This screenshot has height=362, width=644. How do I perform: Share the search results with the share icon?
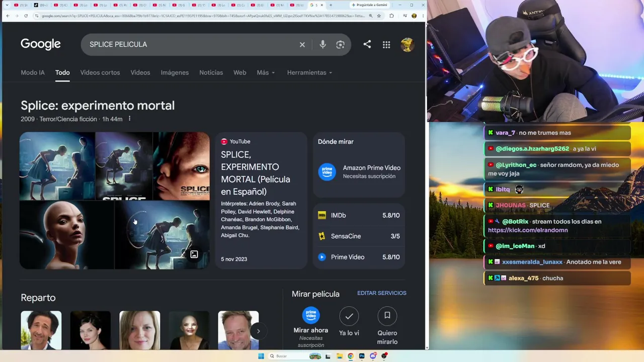click(x=367, y=44)
